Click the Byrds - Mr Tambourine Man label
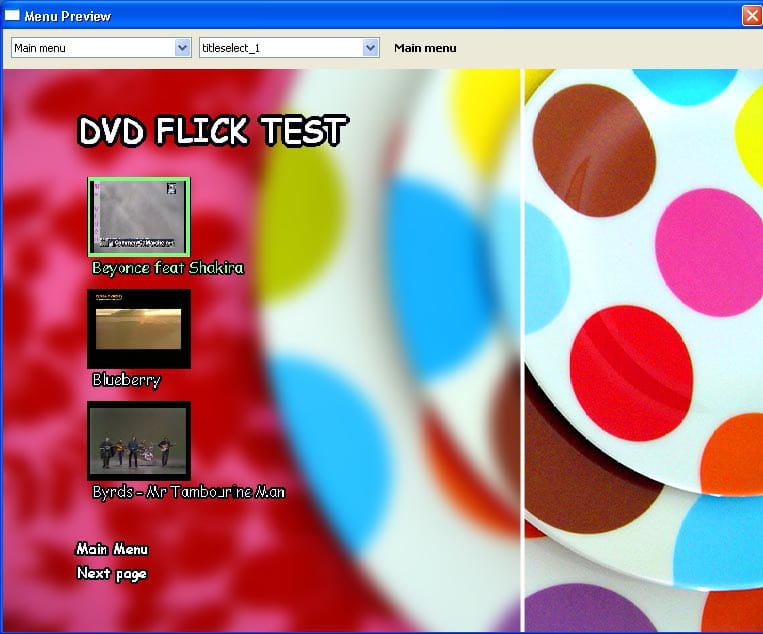Viewport: 763px width, 634px height. [189, 492]
